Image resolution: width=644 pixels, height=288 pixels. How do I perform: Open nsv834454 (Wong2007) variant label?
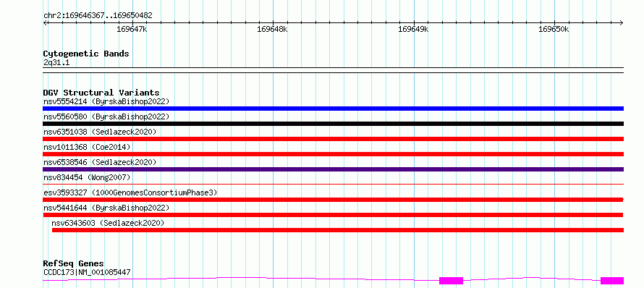tap(87, 177)
